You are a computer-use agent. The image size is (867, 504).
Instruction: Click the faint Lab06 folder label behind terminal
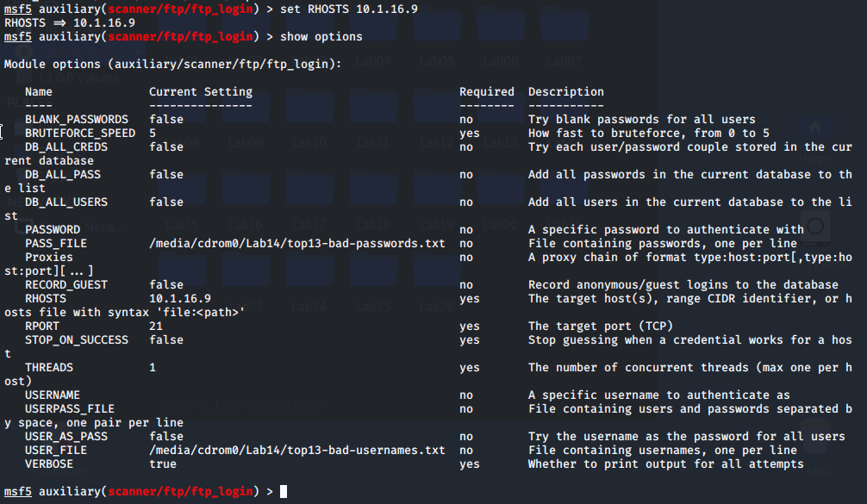501,61
